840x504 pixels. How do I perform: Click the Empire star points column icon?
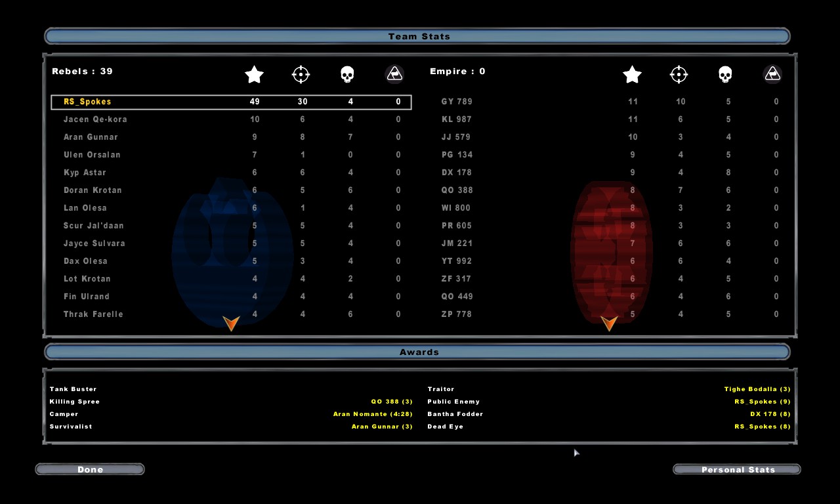coord(632,75)
